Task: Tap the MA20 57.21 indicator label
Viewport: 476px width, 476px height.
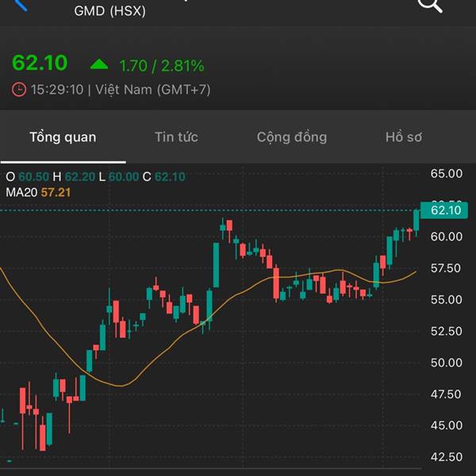Action: pos(38,193)
